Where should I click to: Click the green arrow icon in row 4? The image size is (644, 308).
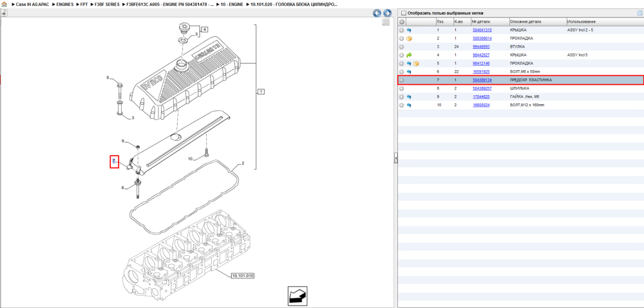[409, 55]
